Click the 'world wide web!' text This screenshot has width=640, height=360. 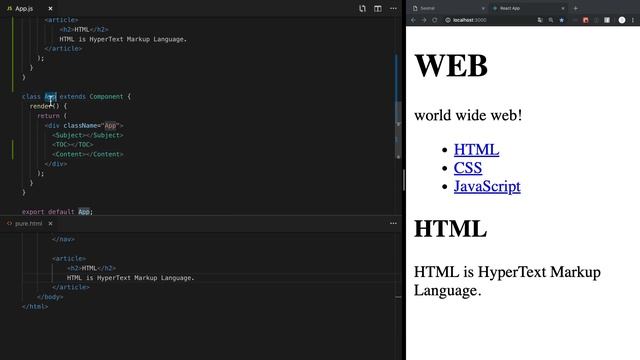click(468, 115)
